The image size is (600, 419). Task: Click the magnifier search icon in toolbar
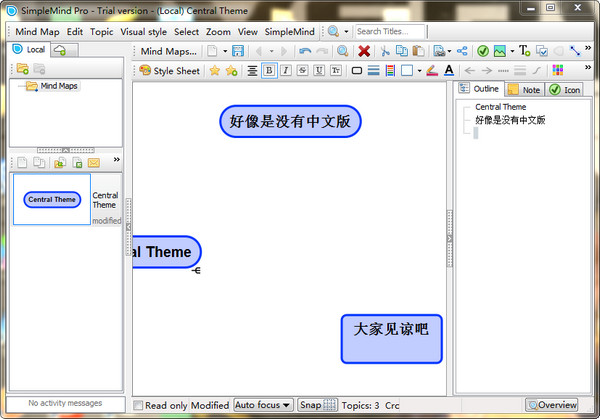click(x=343, y=51)
